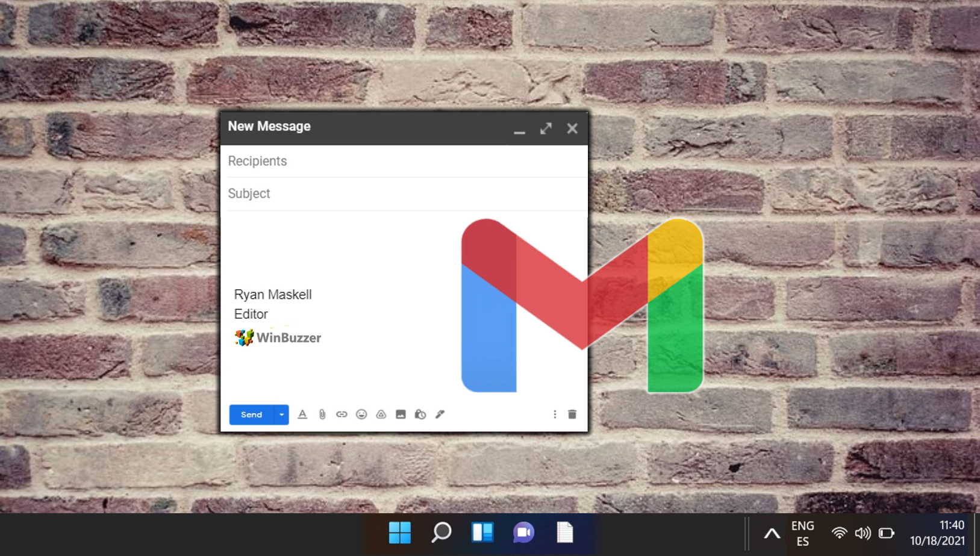Insert files using Google Drive
The image size is (980, 556).
coord(381,414)
